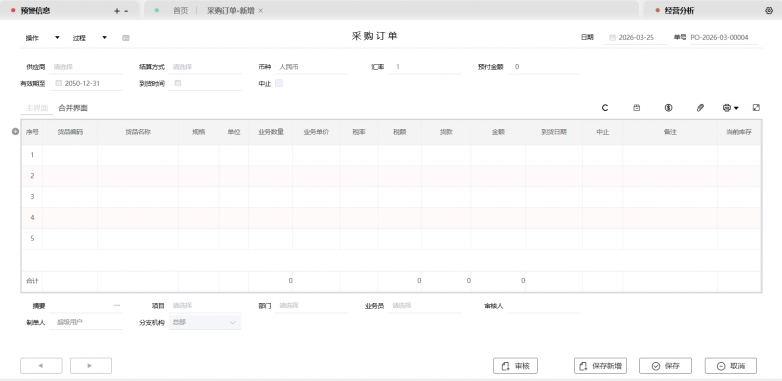Click the gear settings icon by 经营分析

click(769, 10)
